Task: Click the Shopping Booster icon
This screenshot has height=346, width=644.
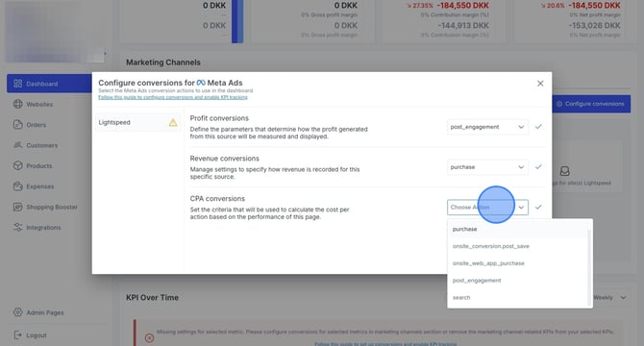Action: pyautogui.click(x=17, y=207)
